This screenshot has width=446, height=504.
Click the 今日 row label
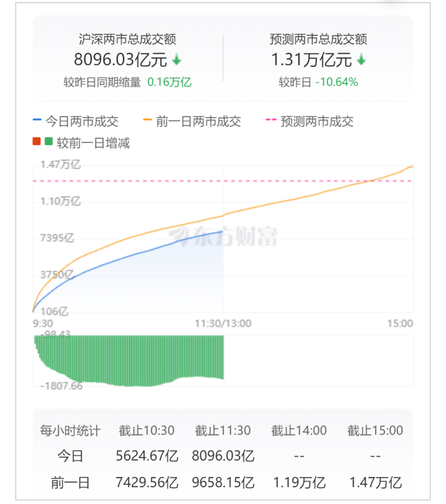pyautogui.click(x=70, y=456)
